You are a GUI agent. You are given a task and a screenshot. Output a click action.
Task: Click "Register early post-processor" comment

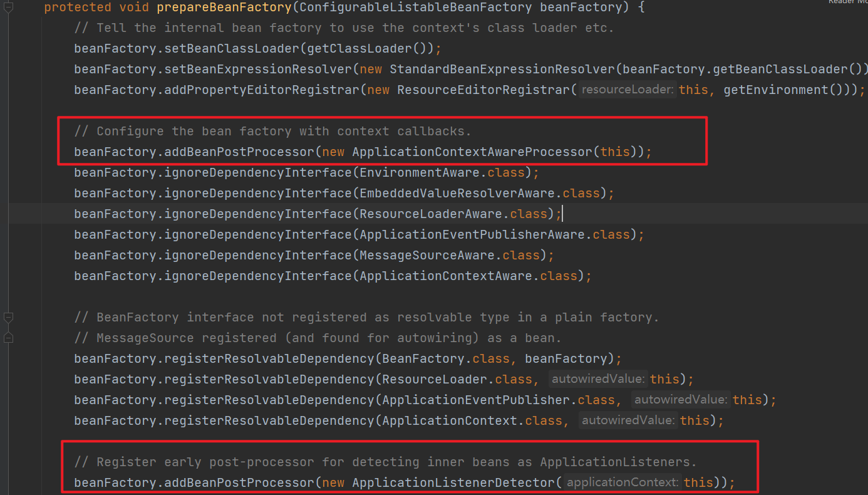385,462
